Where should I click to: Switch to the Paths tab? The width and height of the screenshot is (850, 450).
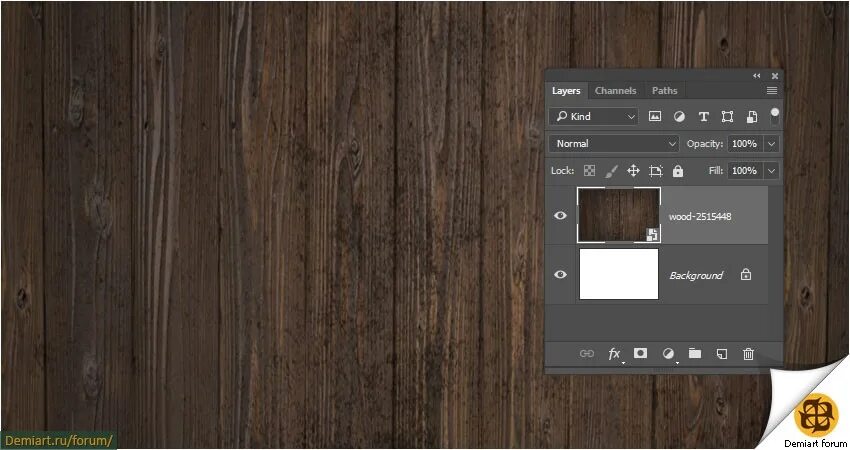(x=665, y=91)
